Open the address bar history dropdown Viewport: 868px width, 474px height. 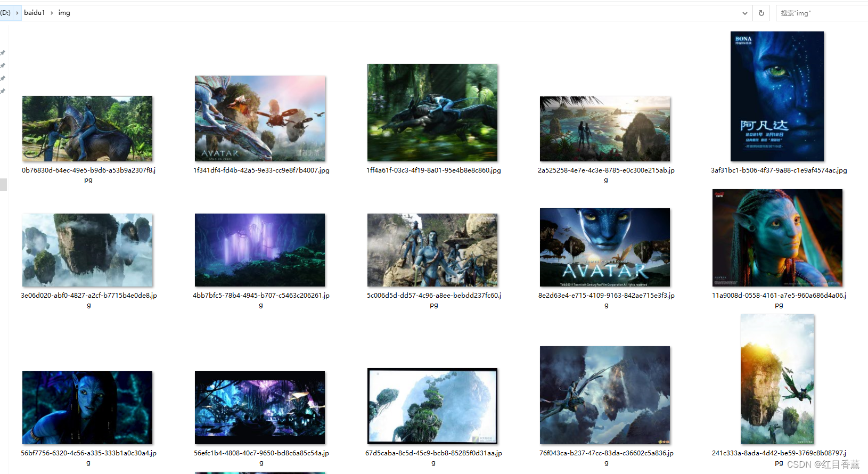point(744,13)
